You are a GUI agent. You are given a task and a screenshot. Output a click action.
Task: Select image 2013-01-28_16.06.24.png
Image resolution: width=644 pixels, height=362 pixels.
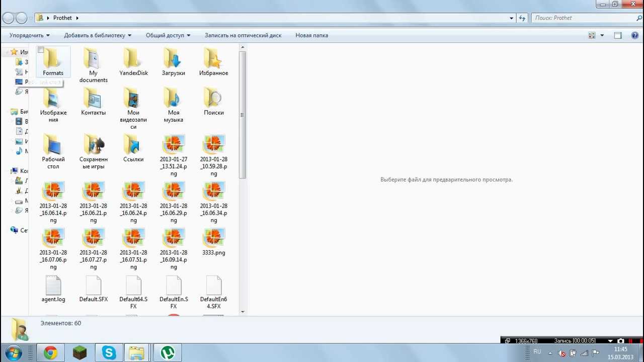pyautogui.click(x=133, y=202)
